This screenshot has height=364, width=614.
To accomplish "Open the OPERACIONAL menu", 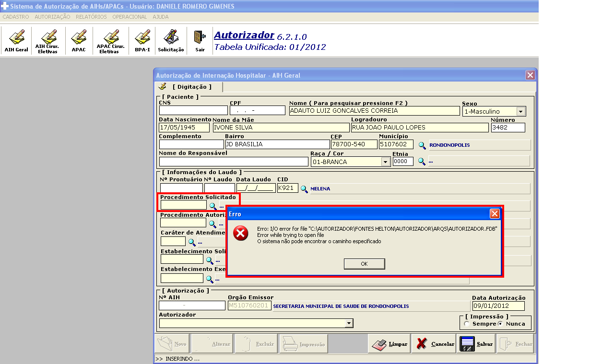I will (x=130, y=17).
